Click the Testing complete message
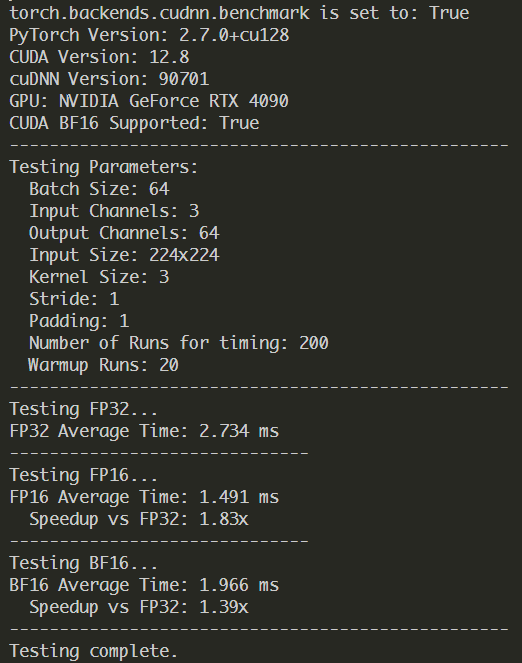522x663 pixels. (93, 651)
